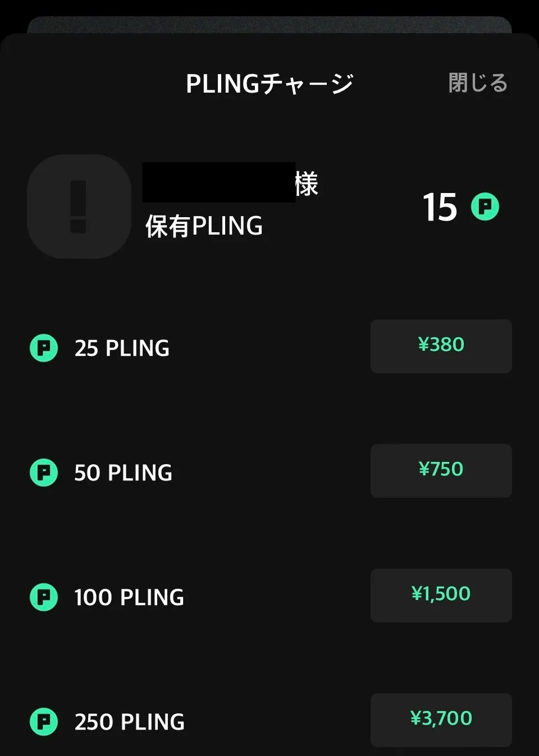The image size is (539, 756).
Task: Tap the coin icon next to 25 PLING
Action: 44,348
